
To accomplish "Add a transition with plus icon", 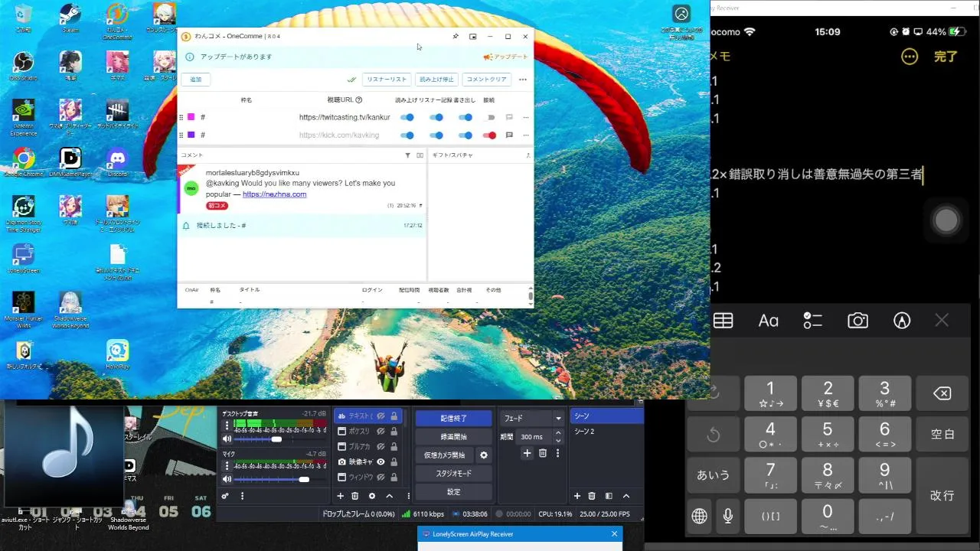I will [527, 454].
